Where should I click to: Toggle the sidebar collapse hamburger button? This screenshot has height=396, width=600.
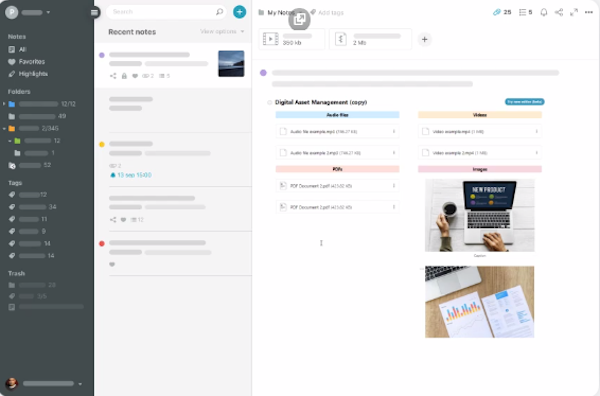(95, 13)
